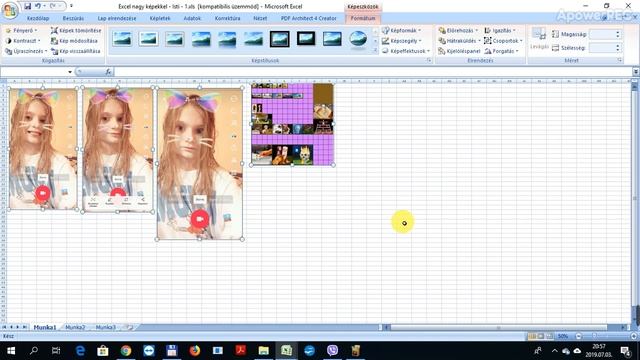Expand the formula bar

pyautogui.click(x=636, y=72)
